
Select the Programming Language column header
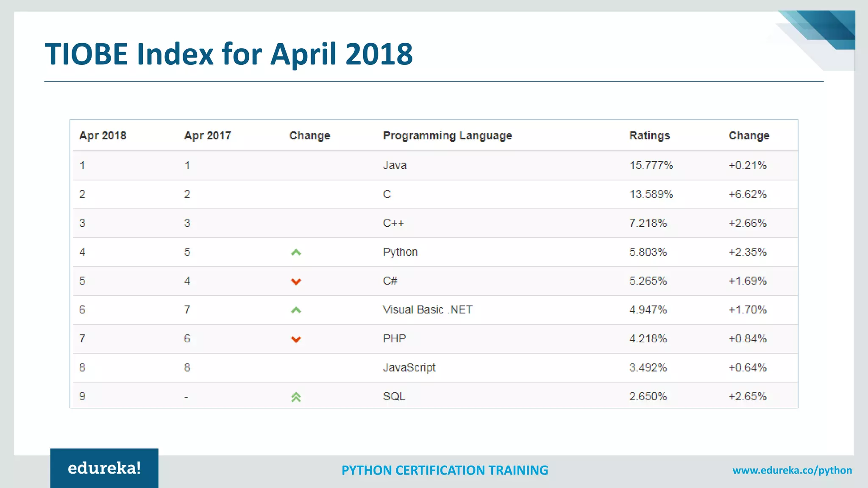coord(448,136)
